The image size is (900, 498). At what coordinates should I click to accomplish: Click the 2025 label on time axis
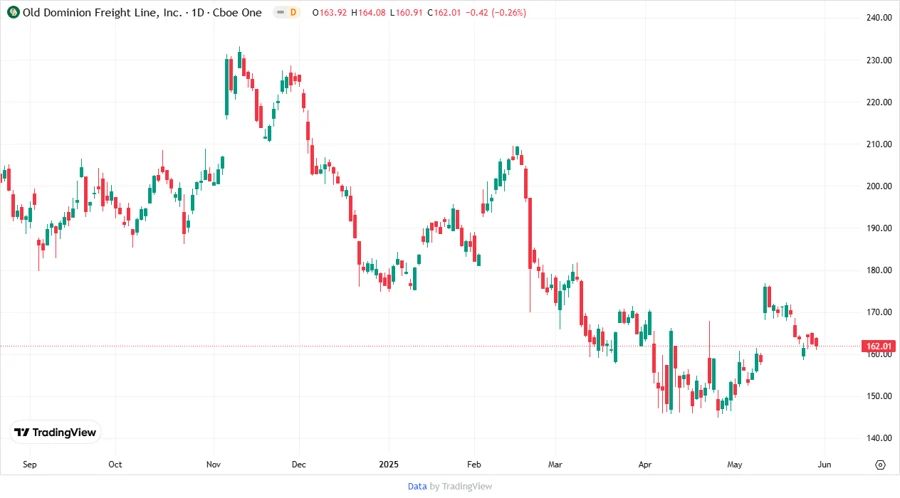coord(389,464)
